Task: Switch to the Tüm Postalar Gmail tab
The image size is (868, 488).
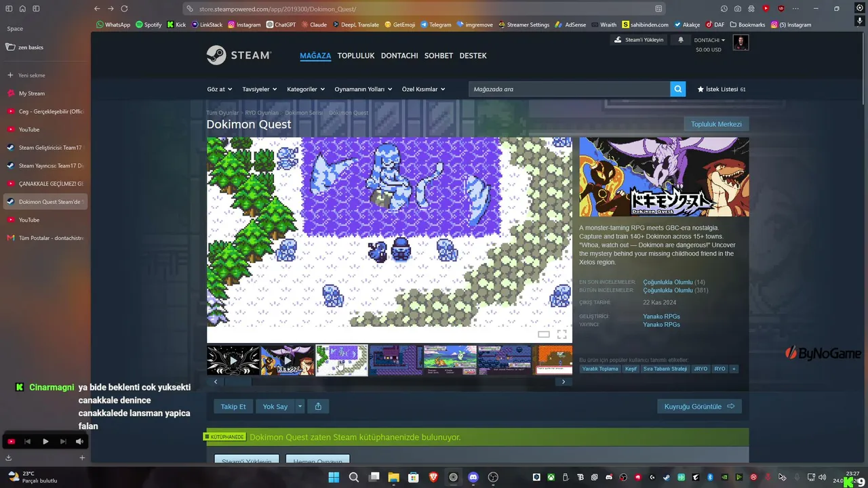Action: 45,238
